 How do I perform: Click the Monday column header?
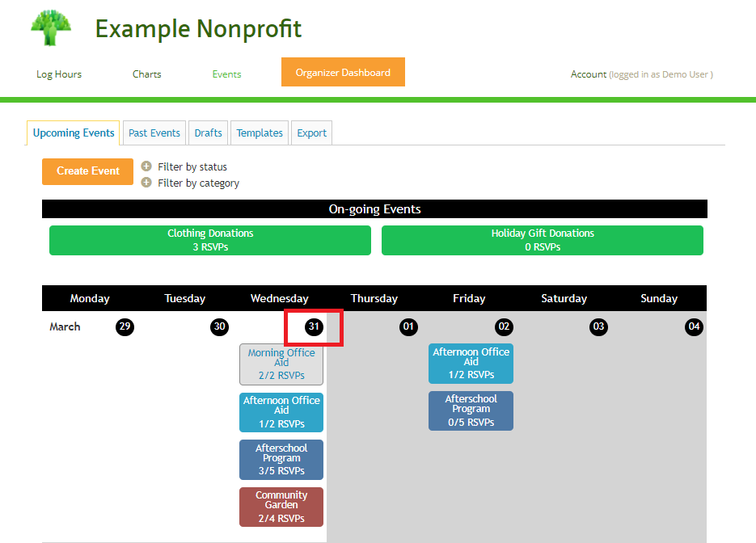[x=90, y=298]
